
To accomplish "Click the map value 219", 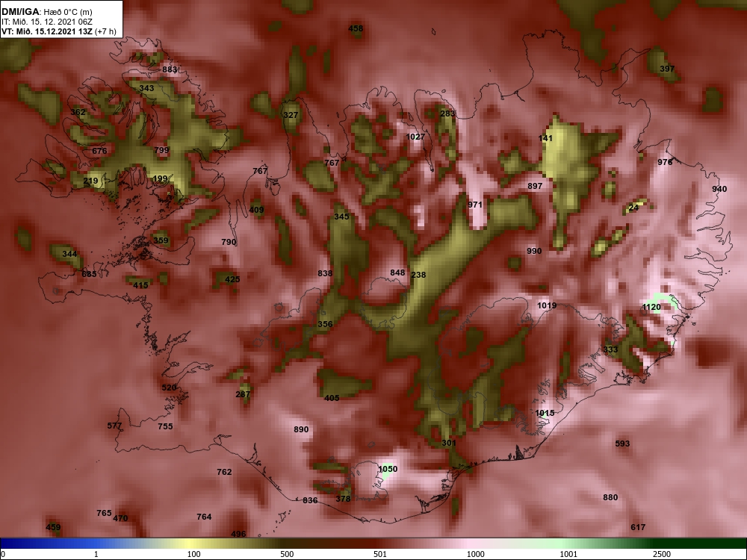I will tap(90, 181).
